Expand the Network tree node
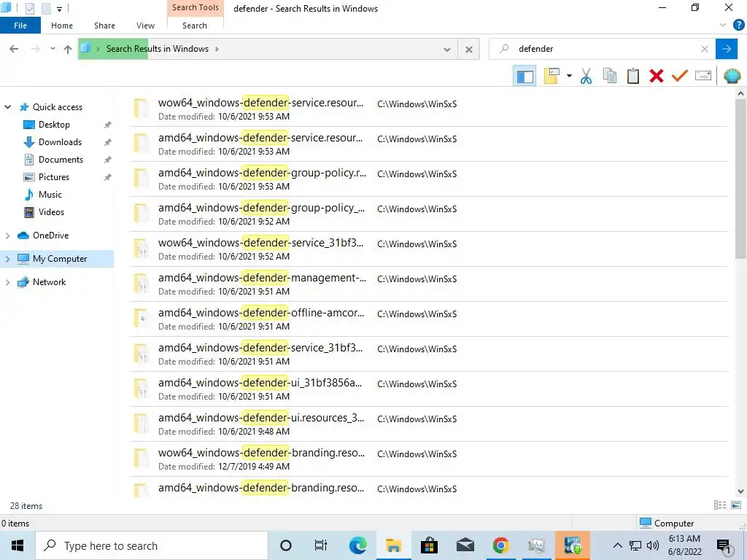The height and width of the screenshot is (560, 747). point(7,282)
